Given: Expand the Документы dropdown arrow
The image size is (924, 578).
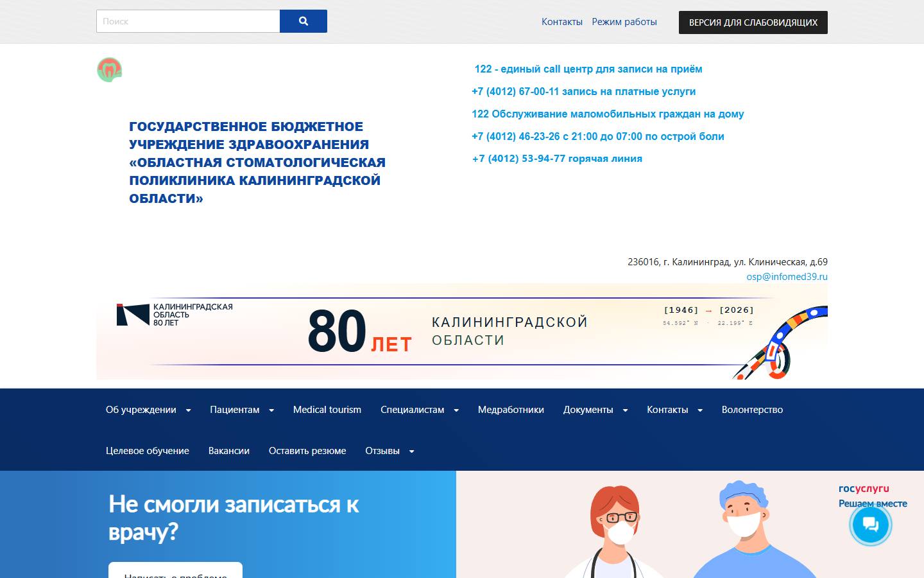Looking at the screenshot, I should point(625,410).
